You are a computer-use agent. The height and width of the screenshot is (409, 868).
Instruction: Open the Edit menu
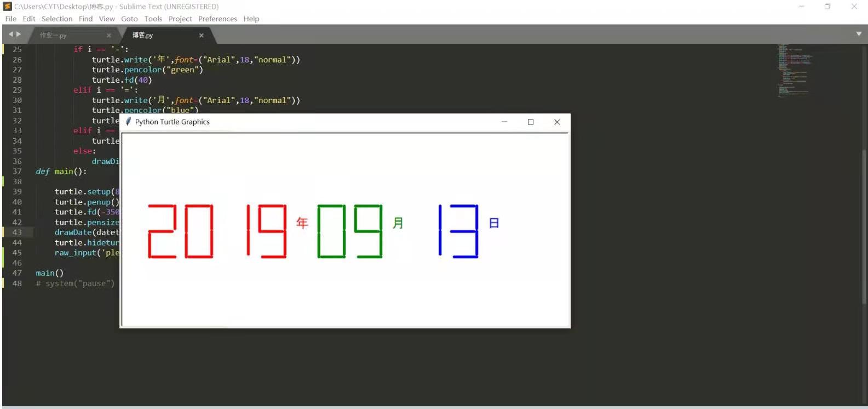(x=29, y=19)
